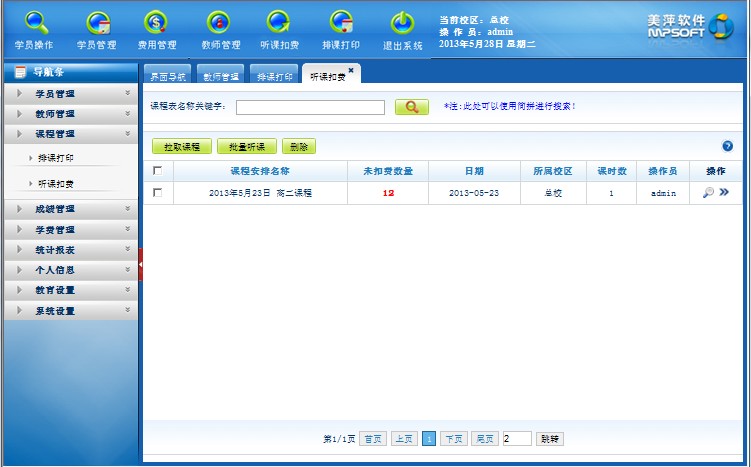751x467 pixels.
Task: Select 排课打印 under 课程管理 in sidebar
Action: point(56,158)
